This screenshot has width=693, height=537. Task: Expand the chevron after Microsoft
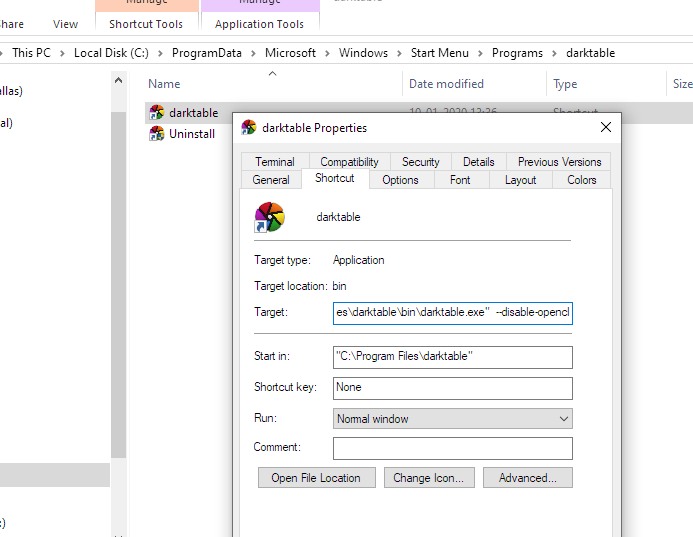[327, 53]
